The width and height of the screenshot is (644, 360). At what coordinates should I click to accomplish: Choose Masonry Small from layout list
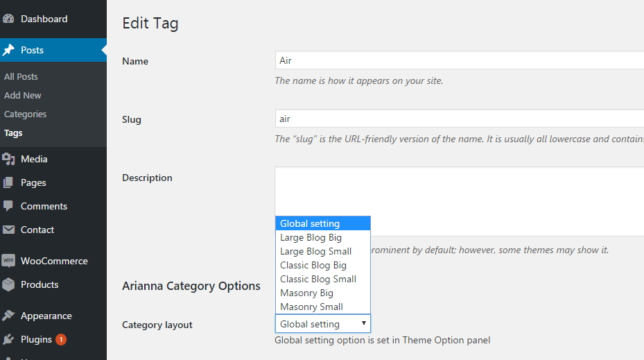311,307
